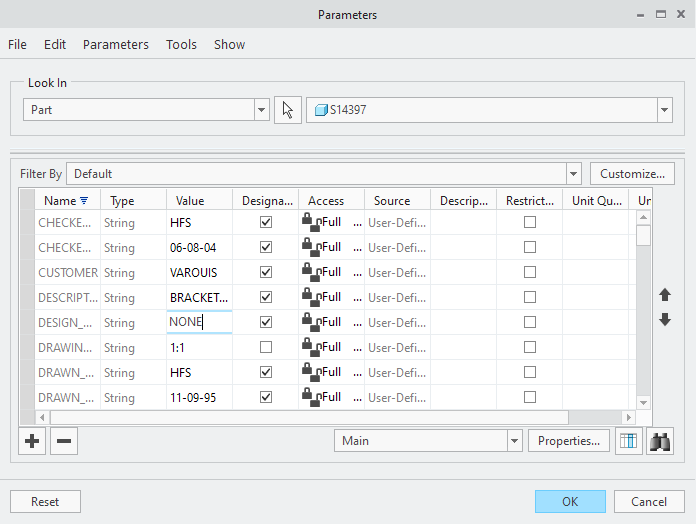696x524 pixels.
Task: Click the horizontal scrollbar thumb of table
Action: (309, 417)
